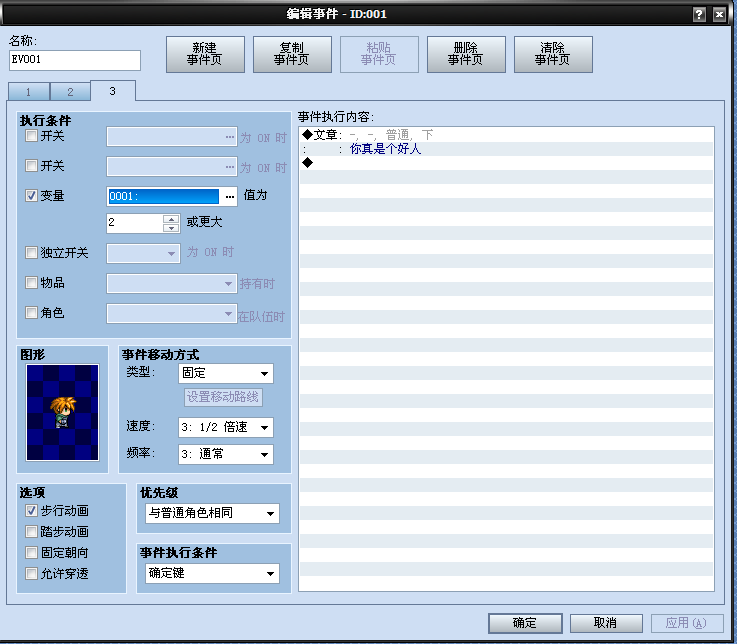Uncheck the 变量 condition checkbox
Viewport: 737px width, 644px height.
[31, 196]
